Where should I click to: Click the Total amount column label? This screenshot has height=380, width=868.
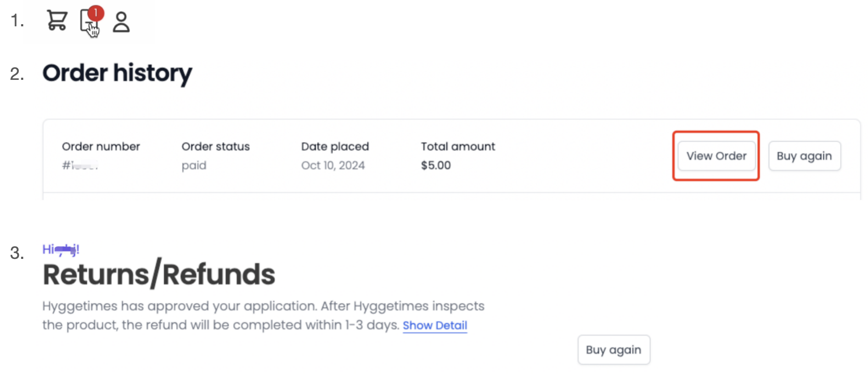458,147
